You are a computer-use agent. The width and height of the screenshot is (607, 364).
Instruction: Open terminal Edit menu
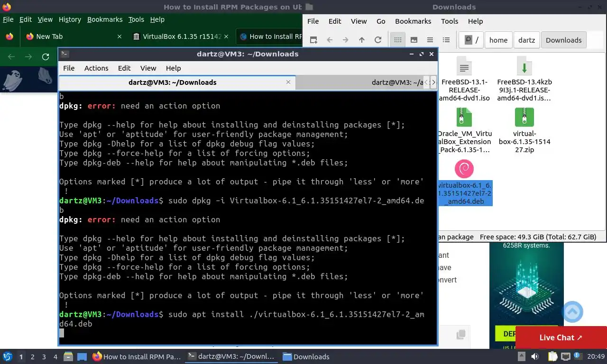click(124, 68)
